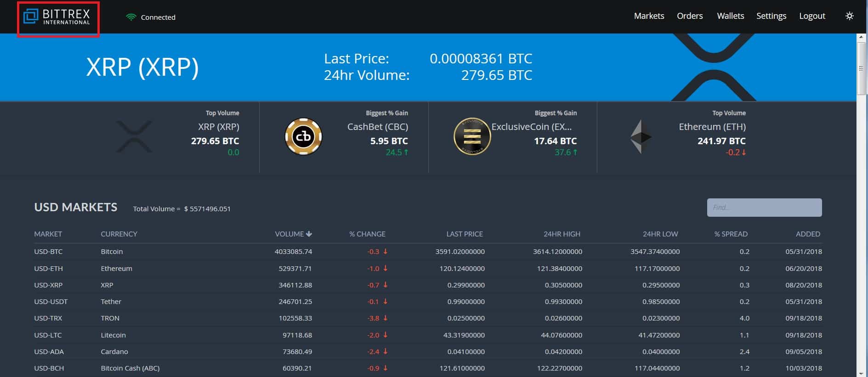
Task: Open ExclusiveCoin biggest gain link
Action: [531, 127]
